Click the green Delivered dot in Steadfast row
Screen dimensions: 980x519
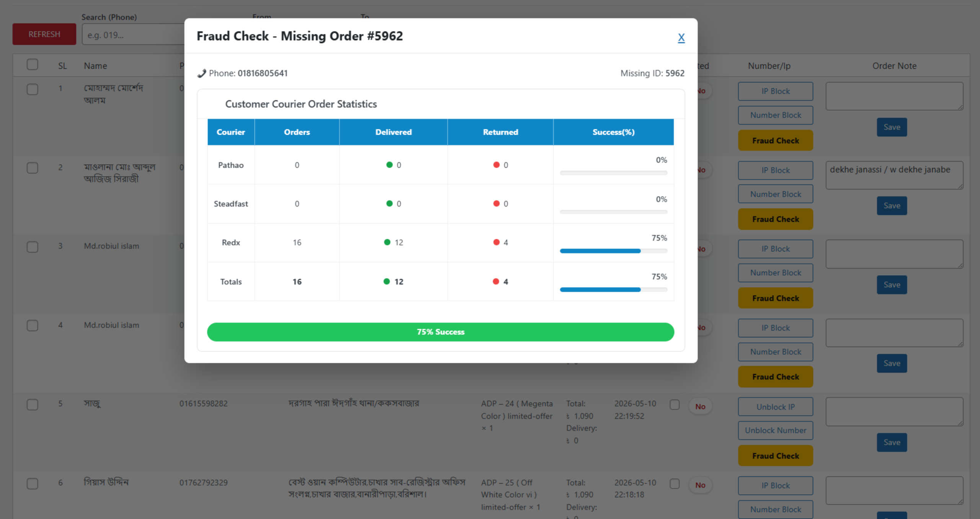point(389,204)
